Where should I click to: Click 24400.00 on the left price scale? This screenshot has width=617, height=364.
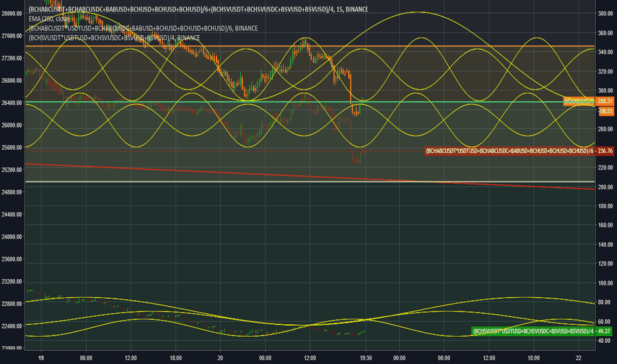[x=12, y=214]
